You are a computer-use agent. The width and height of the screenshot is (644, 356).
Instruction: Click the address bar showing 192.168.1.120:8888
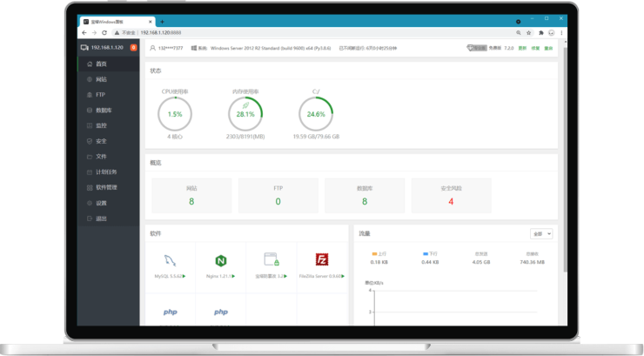161,33
